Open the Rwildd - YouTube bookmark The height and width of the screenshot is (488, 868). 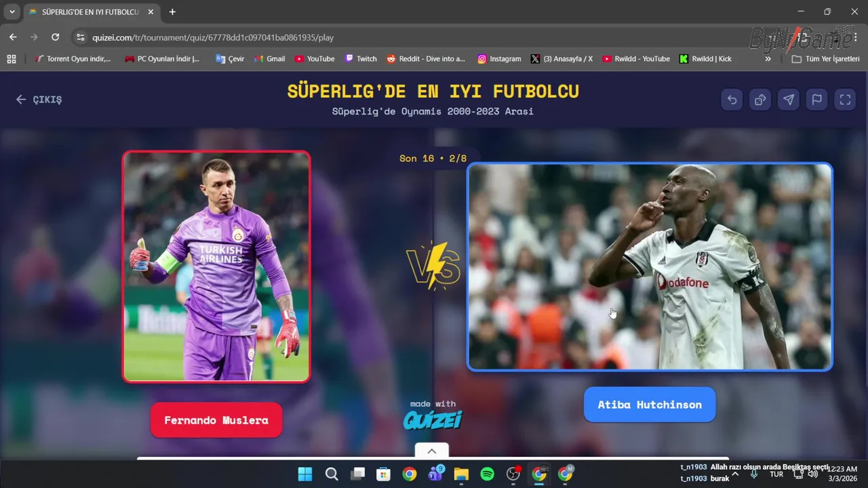[x=636, y=59]
